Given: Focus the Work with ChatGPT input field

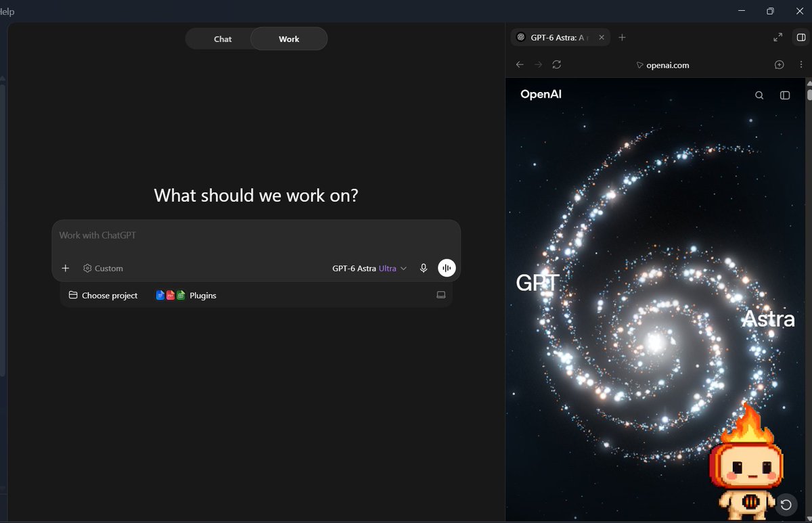Looking at the screenshot, I should pyautogui.click(x=256, y=235).
